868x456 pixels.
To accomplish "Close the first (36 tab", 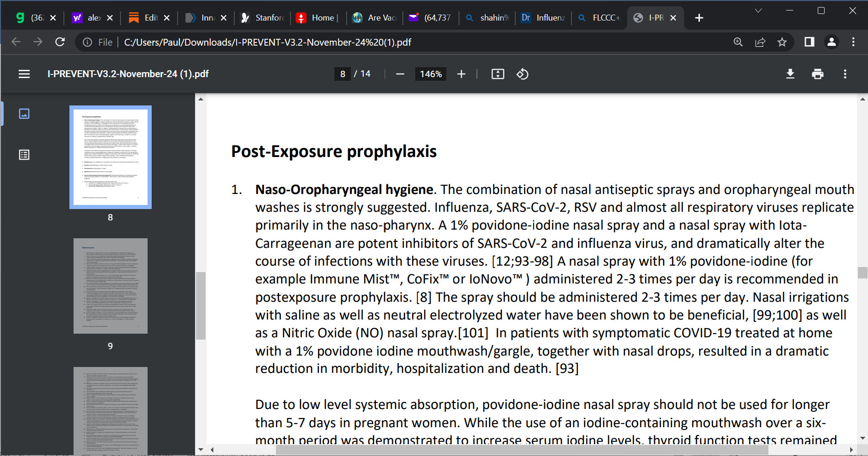I will 53,18.
